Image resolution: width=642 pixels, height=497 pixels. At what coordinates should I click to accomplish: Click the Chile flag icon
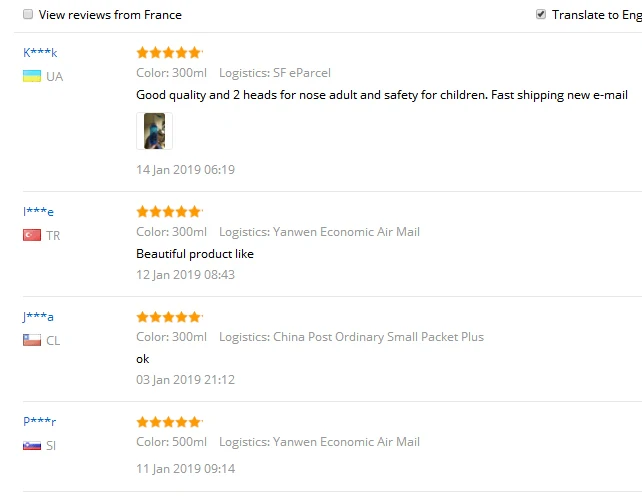[x=32, y=340]
